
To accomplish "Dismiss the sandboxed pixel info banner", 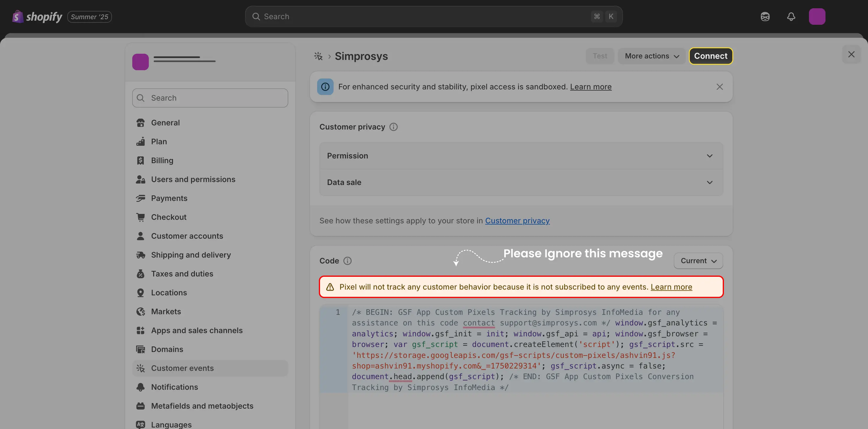I will coord(719,87).
